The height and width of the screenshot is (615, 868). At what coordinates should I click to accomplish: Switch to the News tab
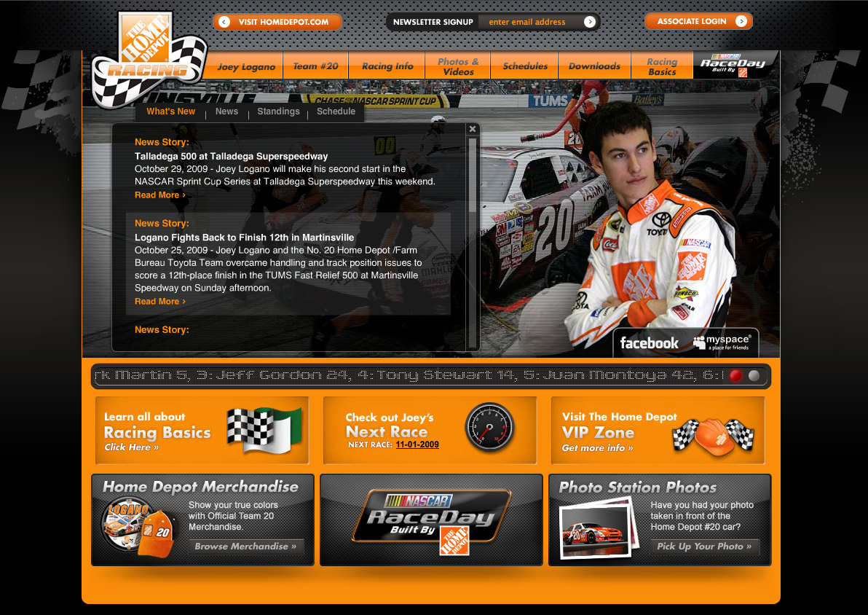point(227,111)
